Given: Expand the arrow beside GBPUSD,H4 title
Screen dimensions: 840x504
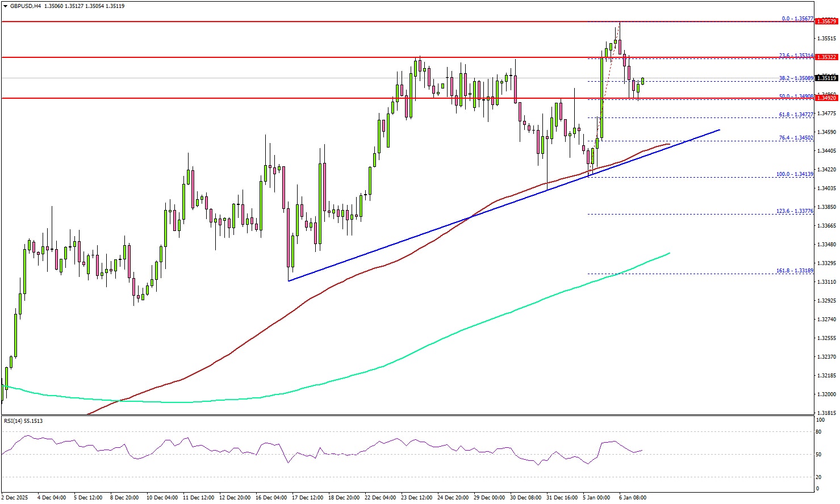Looking at the screenshot, I should (x=5, y=6).
